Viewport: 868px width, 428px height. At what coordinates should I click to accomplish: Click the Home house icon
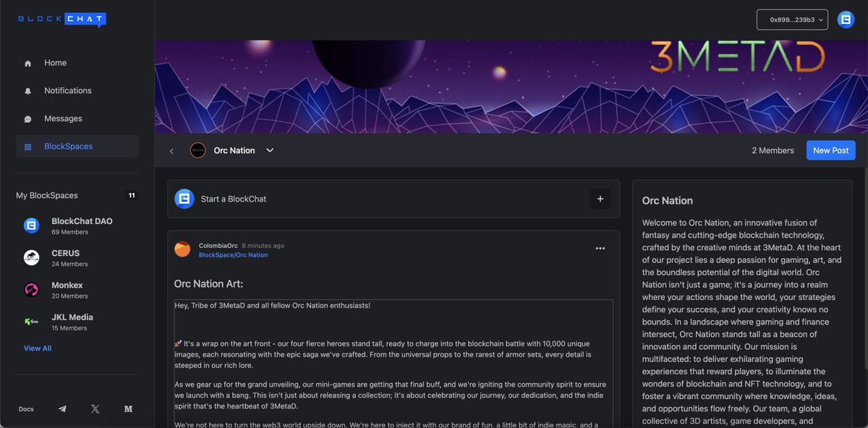[28, 64]
